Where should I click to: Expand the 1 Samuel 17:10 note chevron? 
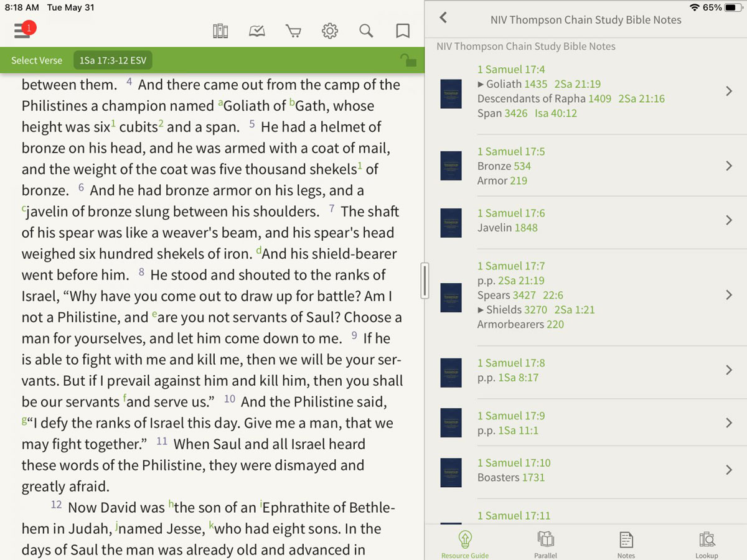pos(729,470)
